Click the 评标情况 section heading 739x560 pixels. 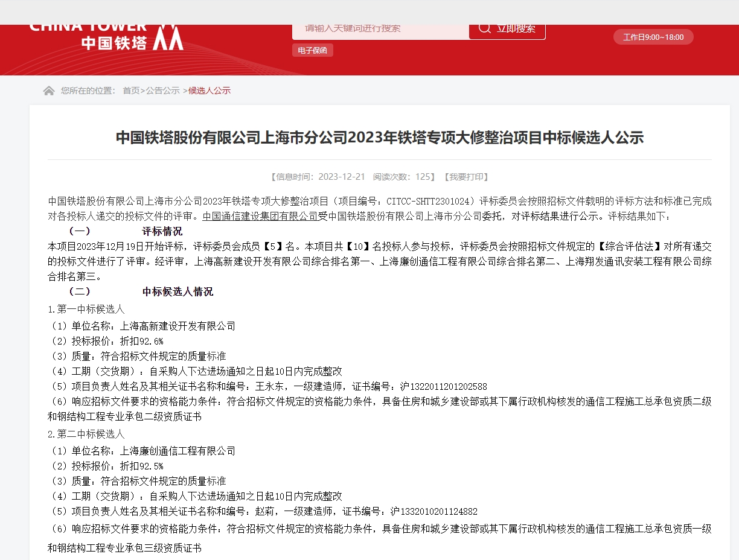pyautogui.click(x=162, y=231)
